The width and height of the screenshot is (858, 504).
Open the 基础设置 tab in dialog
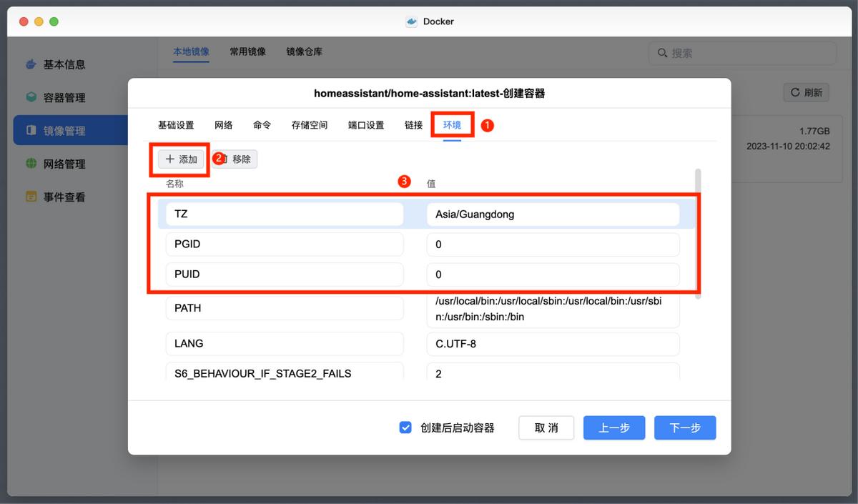click(x=176, y=125)
